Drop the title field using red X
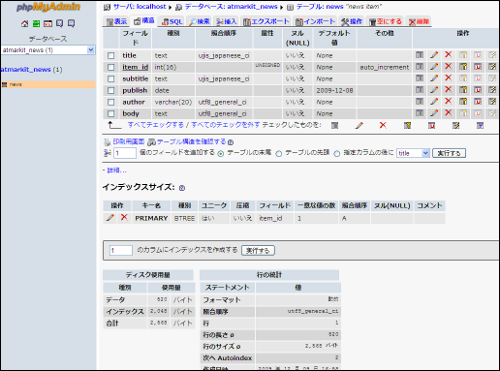 [448, 55]
